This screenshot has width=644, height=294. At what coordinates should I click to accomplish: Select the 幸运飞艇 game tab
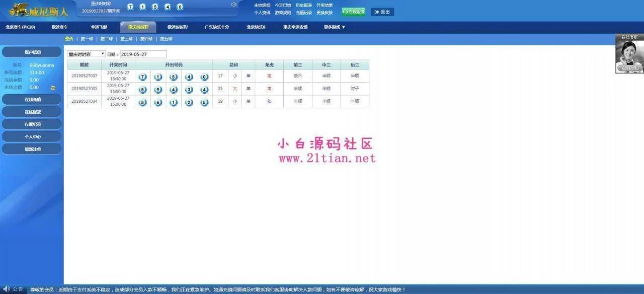pyautogui.click(x=99, y=27)
